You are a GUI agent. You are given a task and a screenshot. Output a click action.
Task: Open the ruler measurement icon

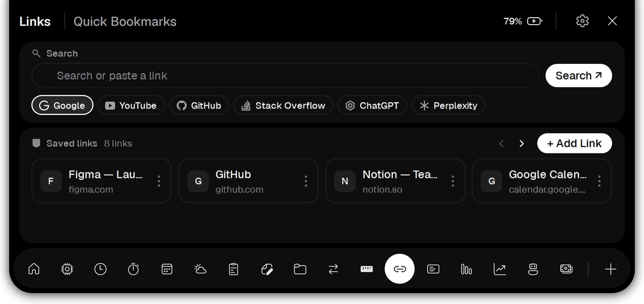[367, 269]
